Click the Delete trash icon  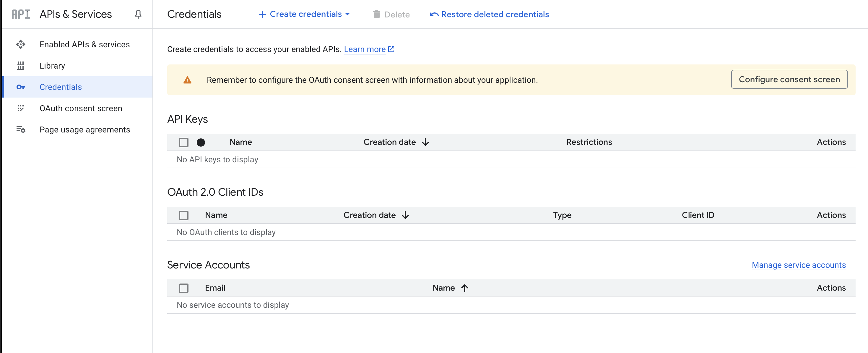coord(377,14)
